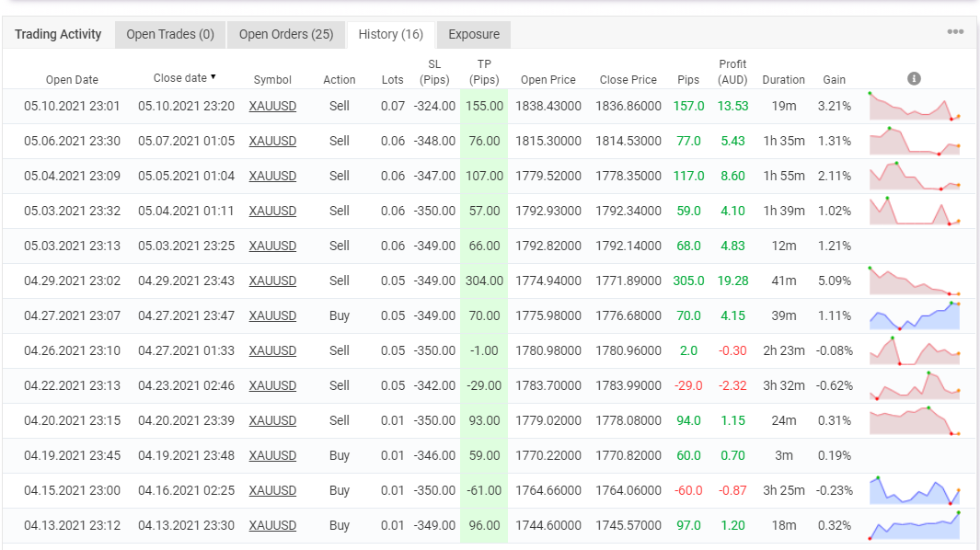Image resolution: width=980 pixels, height=550 pixels.
Task: View sparkline chart for 5.09% gain trade
Action: click(x=915, y=281)
